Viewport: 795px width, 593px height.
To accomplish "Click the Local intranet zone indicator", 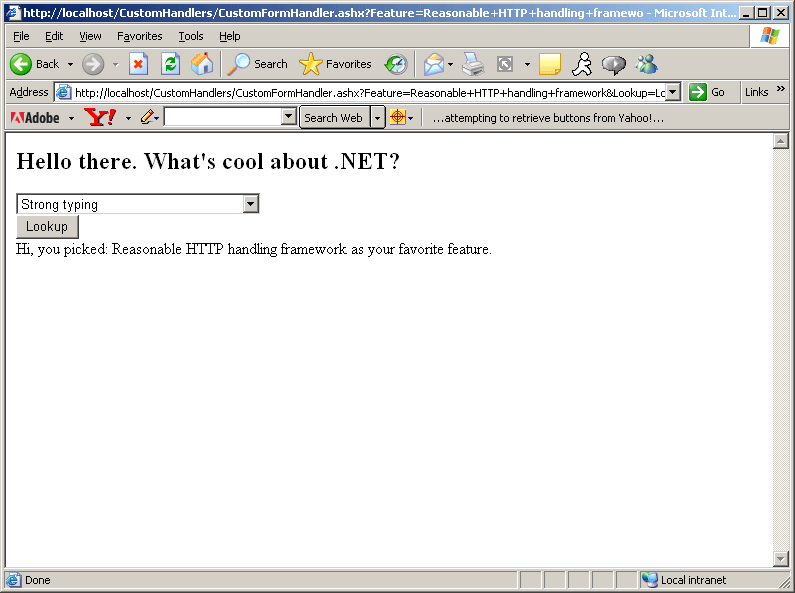I will tap(684, 580).
